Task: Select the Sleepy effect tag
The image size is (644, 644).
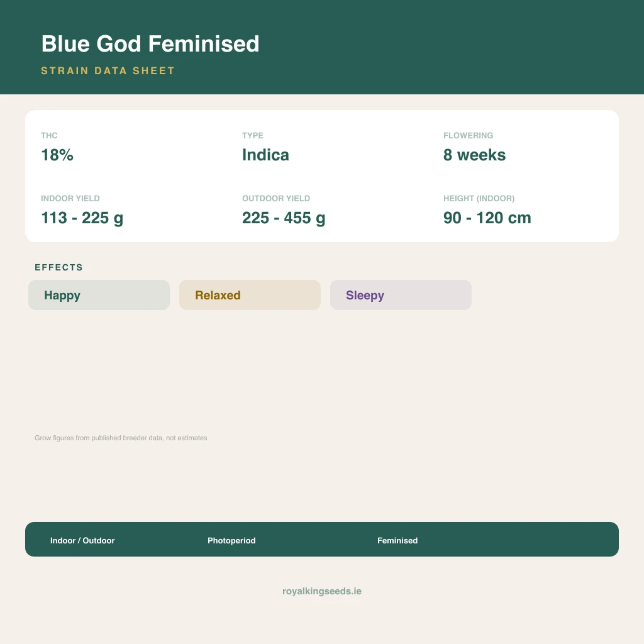Action: tap(401, 295)
